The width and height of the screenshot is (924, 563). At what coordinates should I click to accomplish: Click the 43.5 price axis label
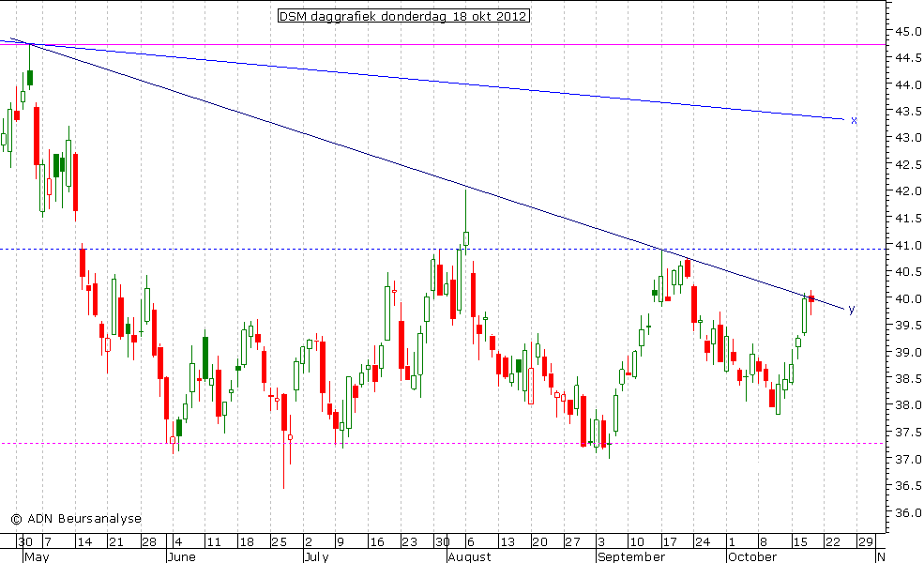click(x=908, y=112)
